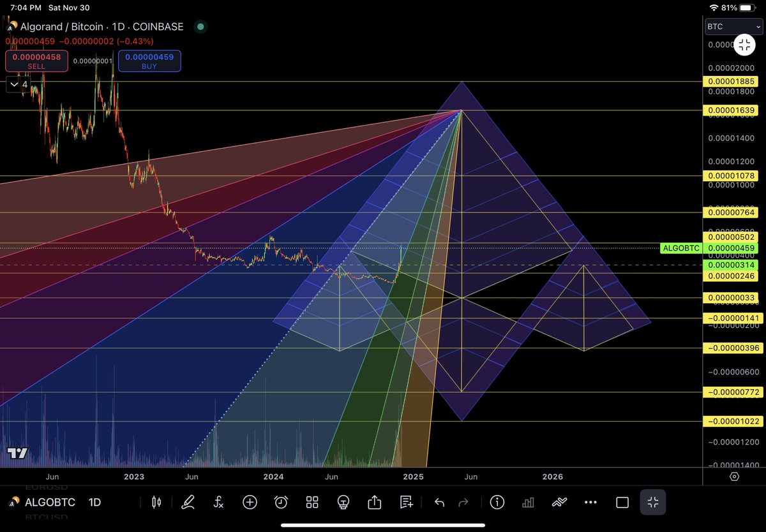
Task: Redo action arrow
Action: [464, 502]
